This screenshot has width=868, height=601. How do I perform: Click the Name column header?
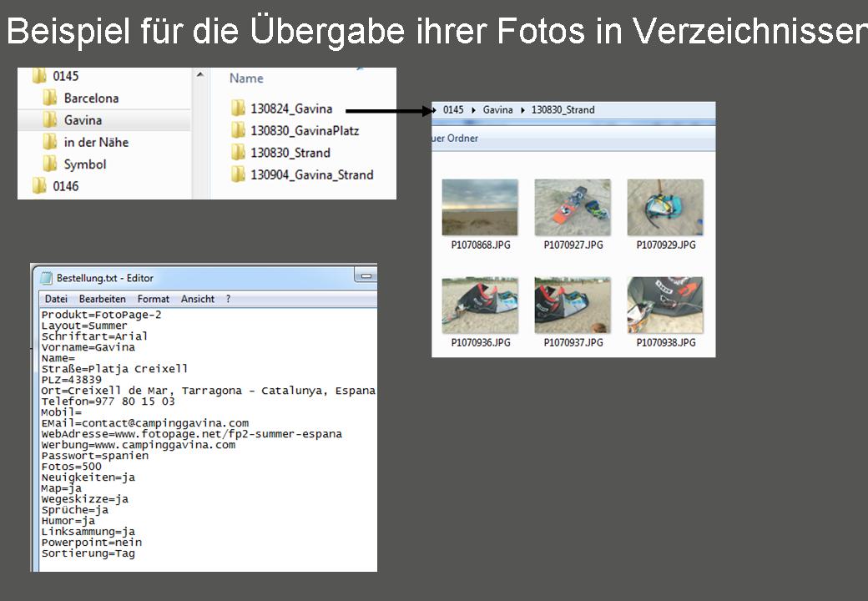click(x=246, y=78)
